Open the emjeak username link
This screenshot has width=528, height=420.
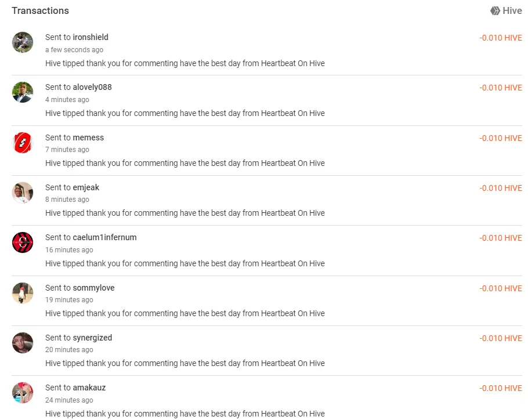point(86,187)
